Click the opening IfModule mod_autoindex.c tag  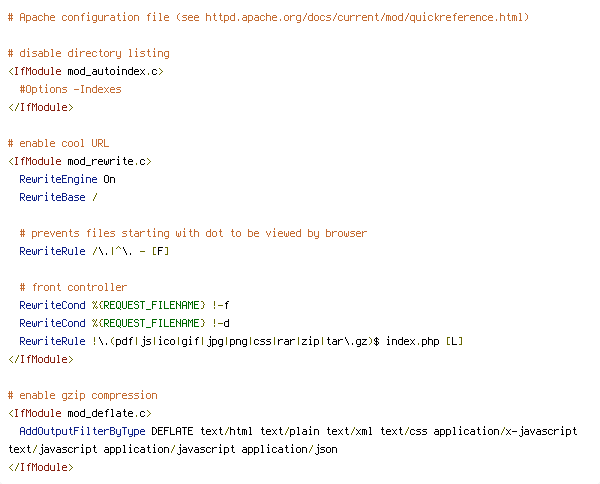[86, 72]
